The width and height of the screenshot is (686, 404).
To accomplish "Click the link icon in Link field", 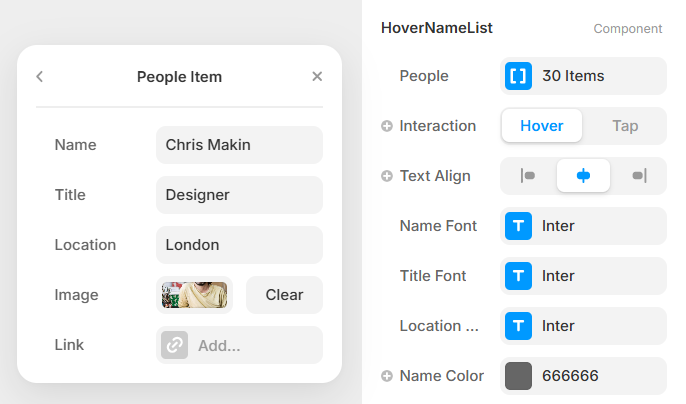I will pos(175,345).
